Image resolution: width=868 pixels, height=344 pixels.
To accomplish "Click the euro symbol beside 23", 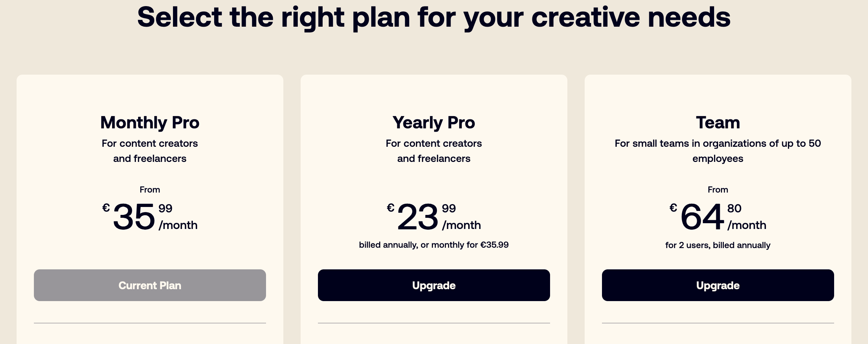I will tap(390, 208).
